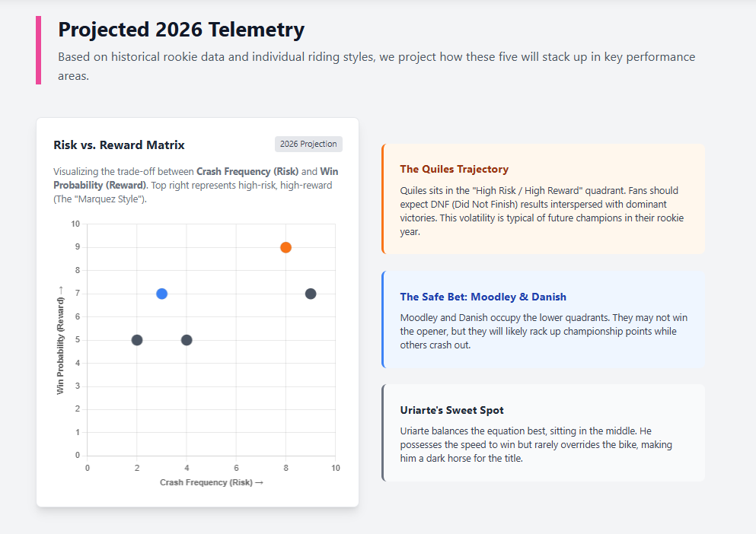The height and width of the screenshot is (534, 756).
Task: Click the "10" label on the x-axis
Action: (x=335, y=468)
